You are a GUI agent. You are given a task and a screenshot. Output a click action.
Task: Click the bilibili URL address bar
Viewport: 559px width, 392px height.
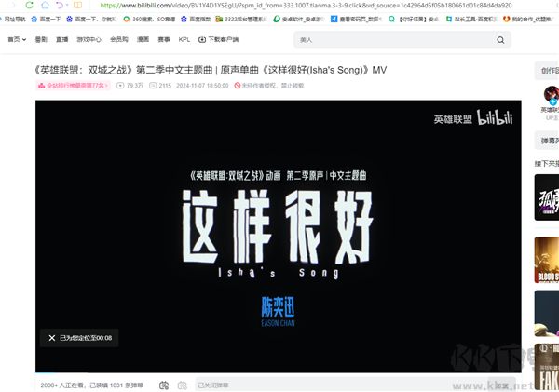point(306,6)
